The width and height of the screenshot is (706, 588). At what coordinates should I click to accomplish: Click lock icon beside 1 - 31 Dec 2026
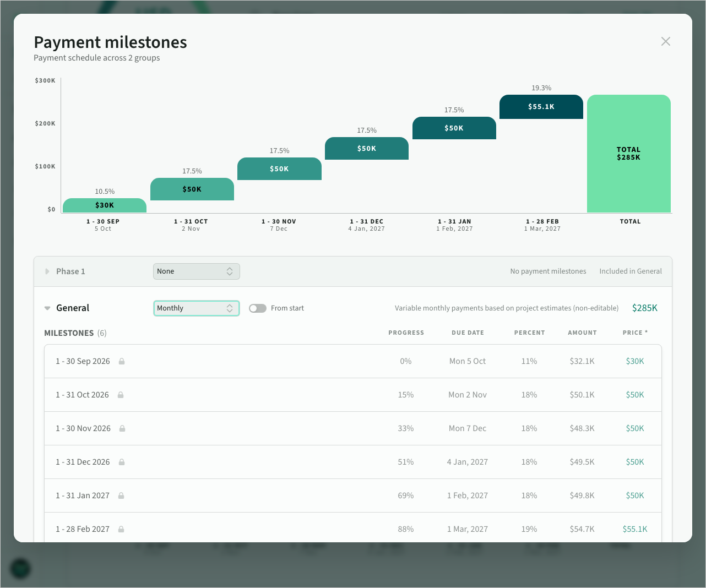point(122,462)
